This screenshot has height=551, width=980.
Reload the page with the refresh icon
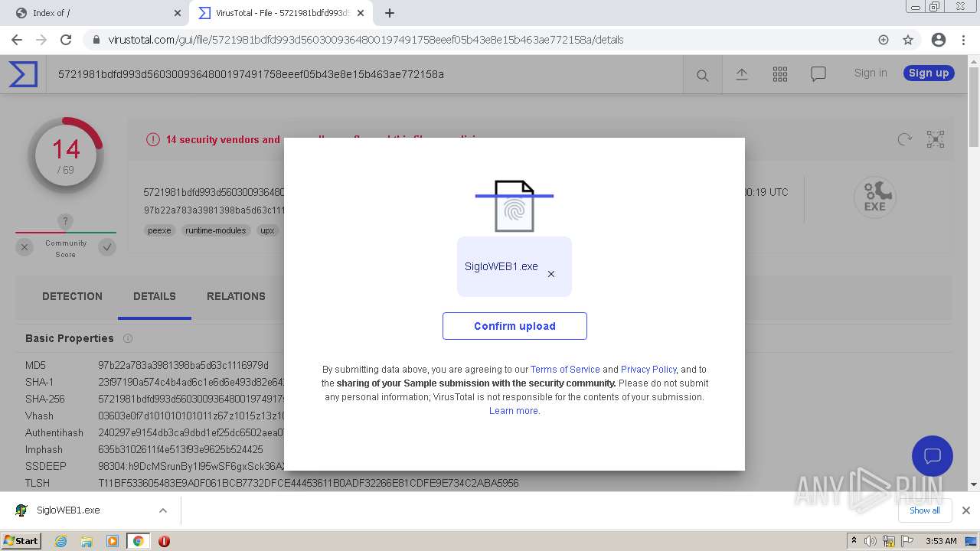coord(66,40)
